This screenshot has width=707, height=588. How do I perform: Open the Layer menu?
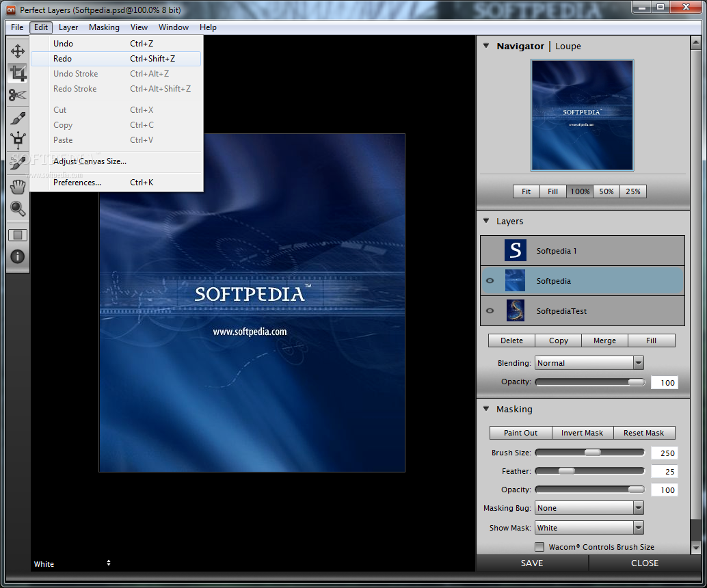click(x=68, y=27)
